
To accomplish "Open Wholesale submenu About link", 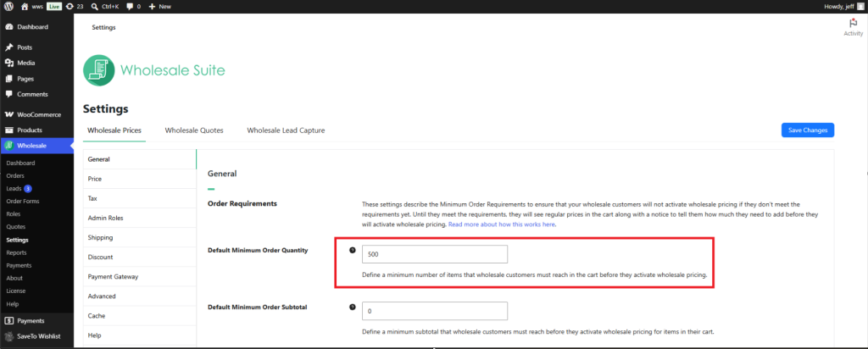I will coord(14,278).
